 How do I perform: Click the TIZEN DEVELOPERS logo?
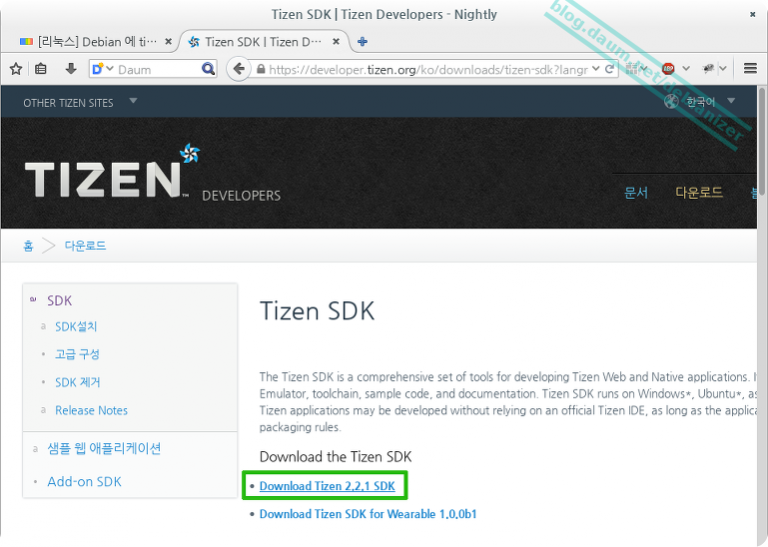point(153,174)
